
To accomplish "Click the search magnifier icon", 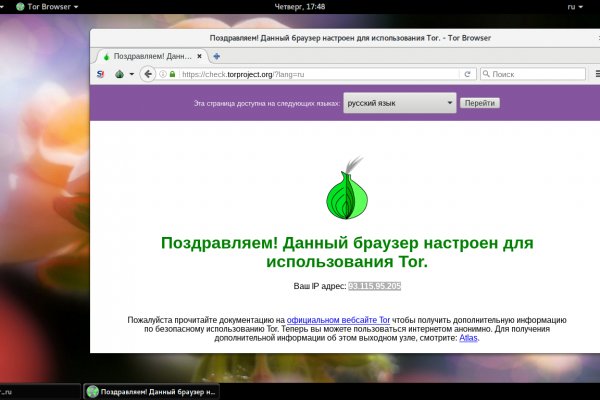I will pos(487,74).
